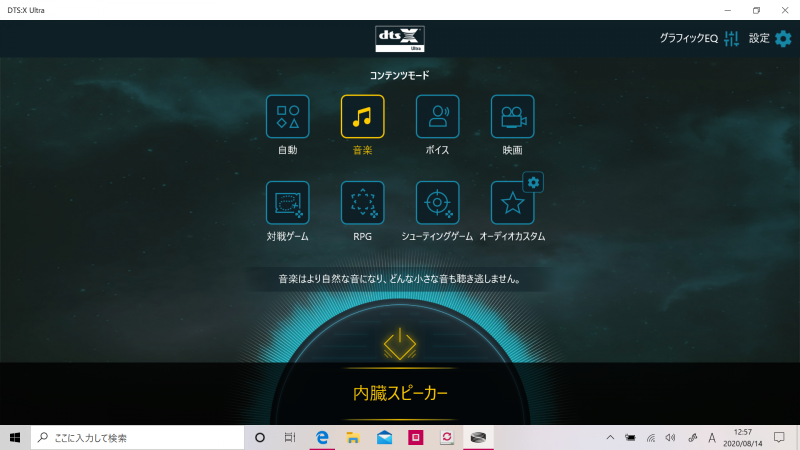Focus the taskbar search box
The image size is (800, 450).
click(138, 437)
